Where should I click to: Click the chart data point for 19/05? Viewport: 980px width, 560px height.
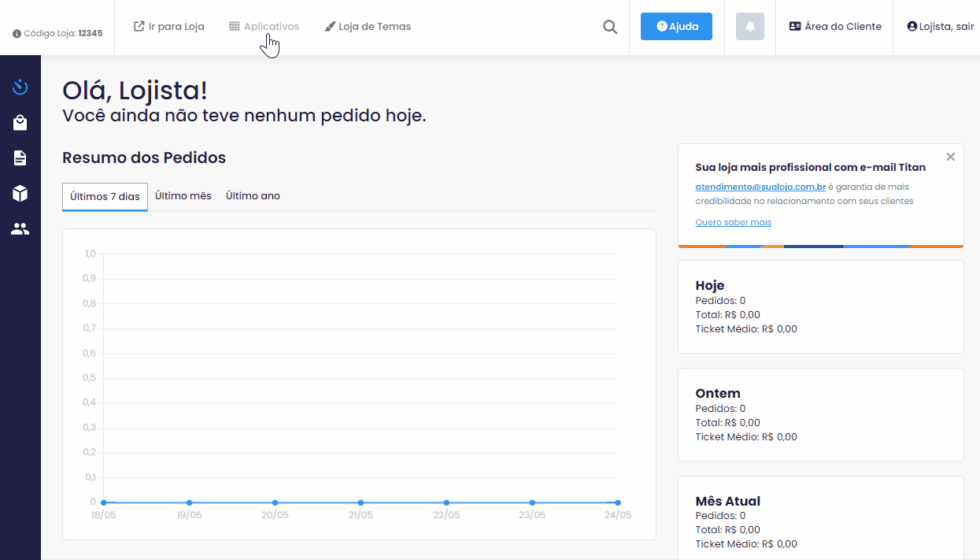point(189,503)
